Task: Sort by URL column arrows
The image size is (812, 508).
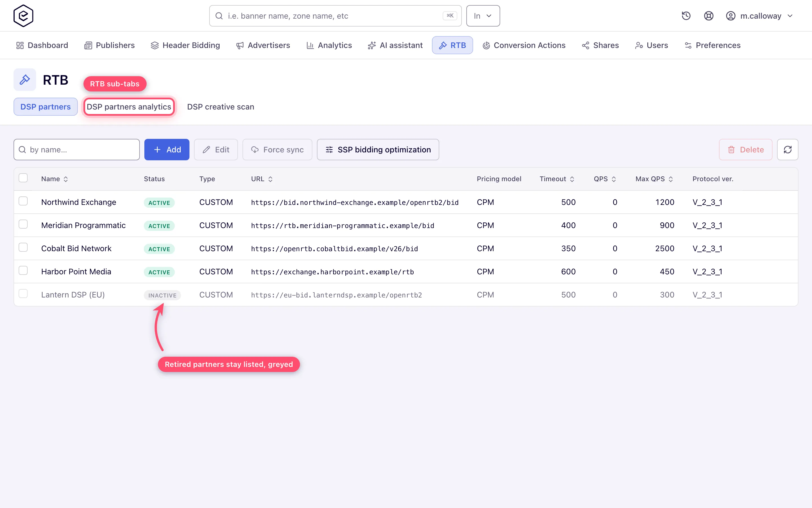Action: tap(270, 179)
